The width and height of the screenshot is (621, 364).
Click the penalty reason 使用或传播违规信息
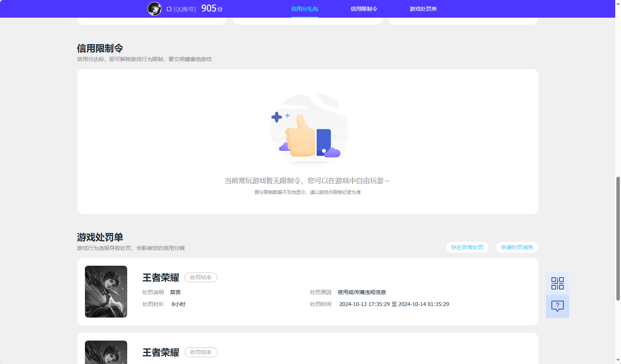point(361,292)
